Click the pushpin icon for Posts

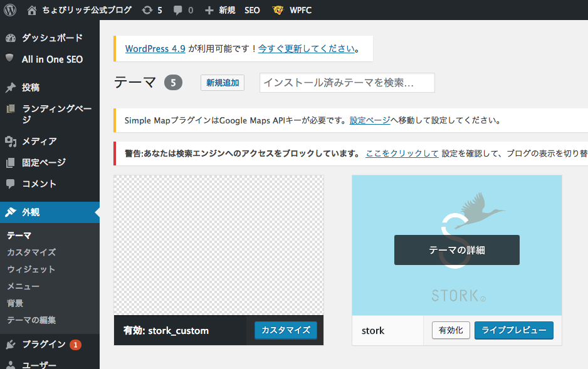[11, 87]
